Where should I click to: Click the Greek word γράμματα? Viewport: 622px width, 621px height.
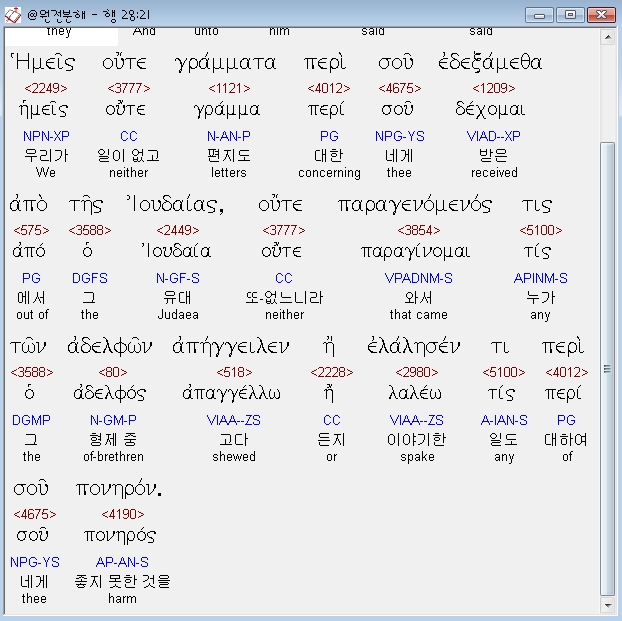point(225,63)
